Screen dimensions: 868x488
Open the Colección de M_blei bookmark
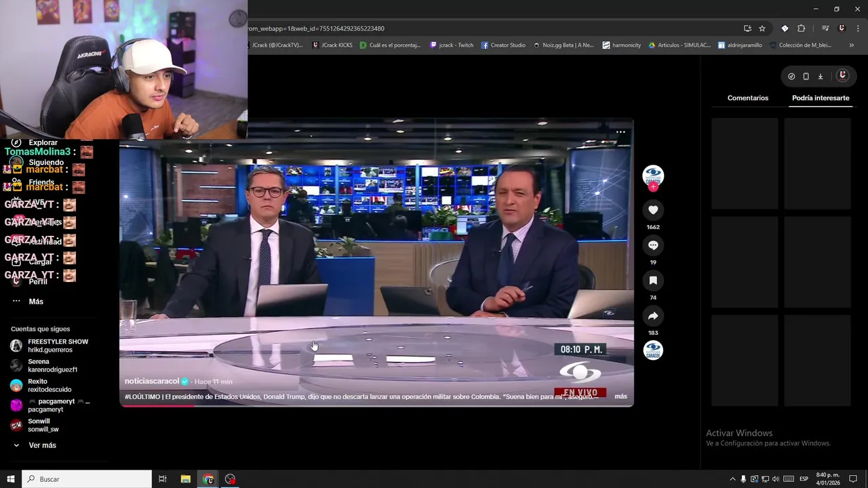pos(801,45)
